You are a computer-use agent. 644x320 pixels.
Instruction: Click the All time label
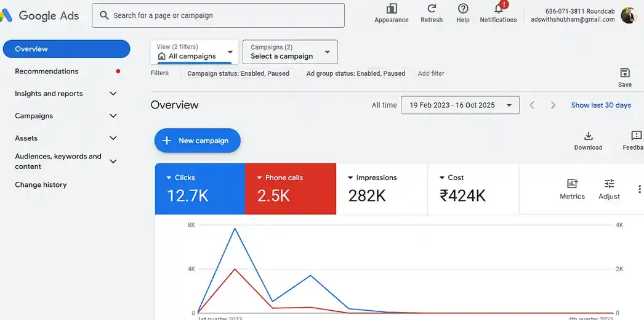point(384,105)
